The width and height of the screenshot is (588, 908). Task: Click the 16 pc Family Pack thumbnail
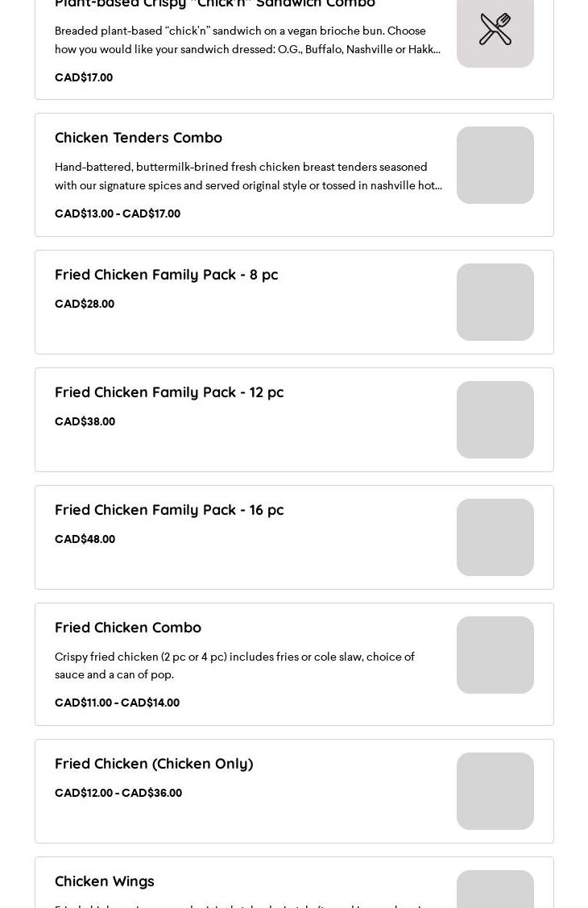[x=495, y=537]
